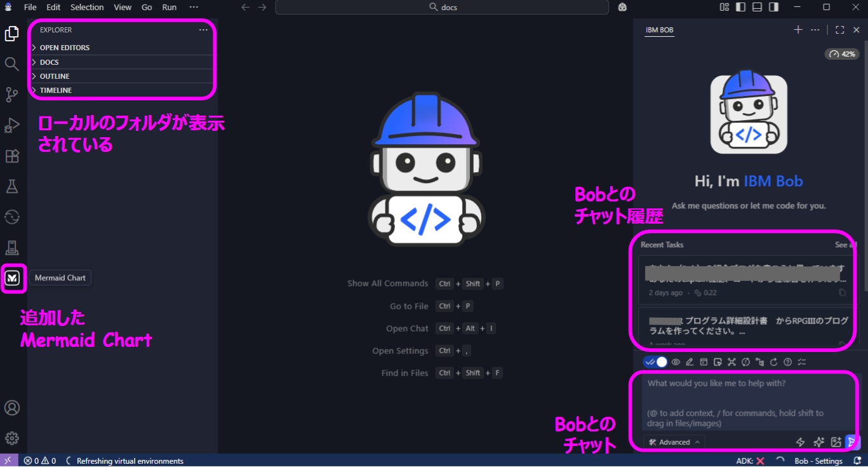Screen dimensions: 868x467
Task: Close the IBM Bob panel
Action: coord(856,30)
